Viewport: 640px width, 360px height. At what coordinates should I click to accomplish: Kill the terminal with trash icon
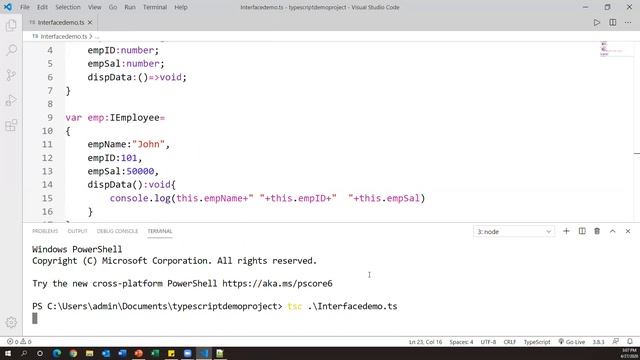point(597,231)
